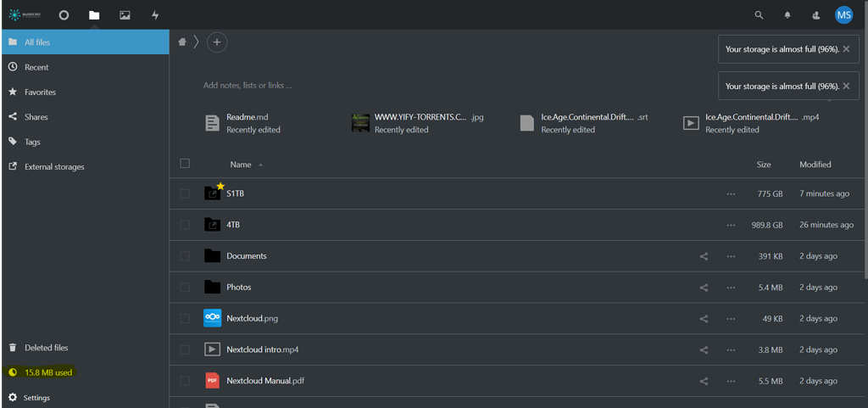Screen dimensions: 868x408
Task: Open Recent in the sidebar
Action: [x=86, y=67]
